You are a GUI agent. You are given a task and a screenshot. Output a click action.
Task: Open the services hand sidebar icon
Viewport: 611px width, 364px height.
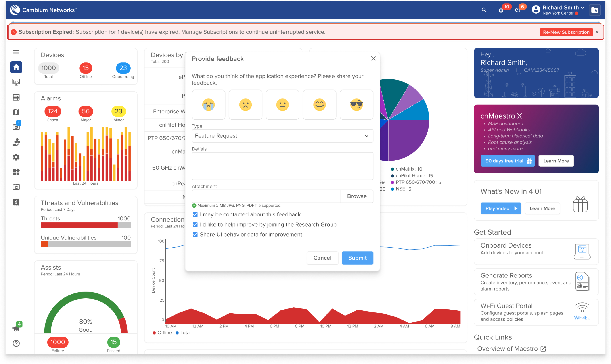[x=16, y=142]
